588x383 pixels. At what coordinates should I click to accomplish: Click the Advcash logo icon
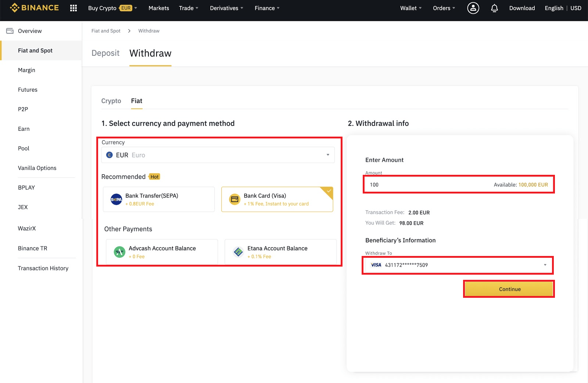coord(119,252)
